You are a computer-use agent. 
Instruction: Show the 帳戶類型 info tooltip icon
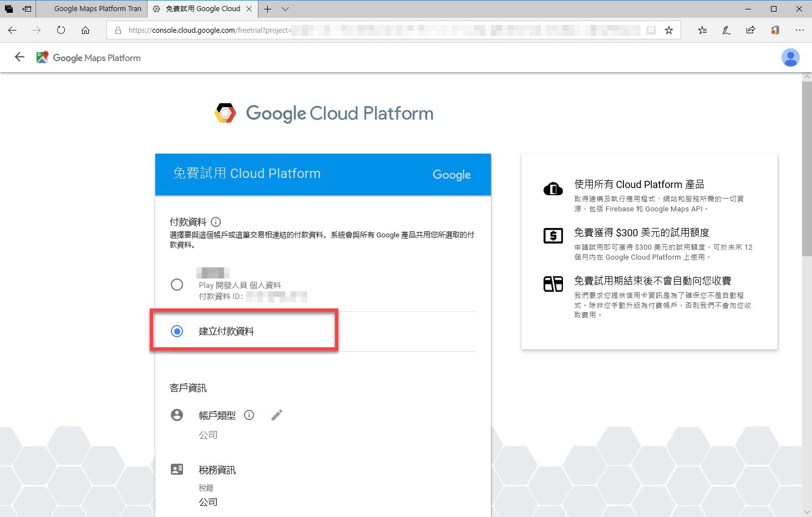point(249,415)
